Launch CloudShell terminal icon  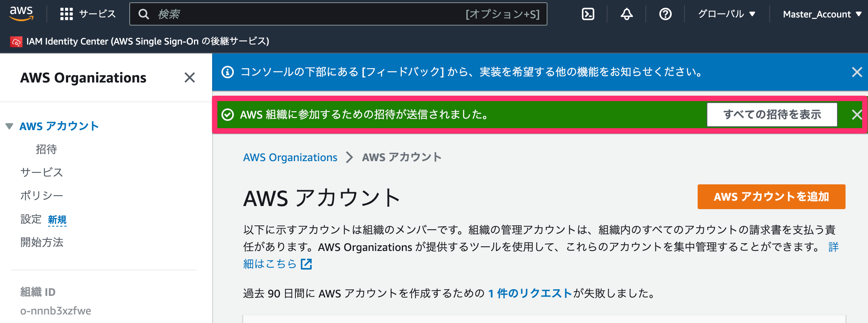pos(588,14)
